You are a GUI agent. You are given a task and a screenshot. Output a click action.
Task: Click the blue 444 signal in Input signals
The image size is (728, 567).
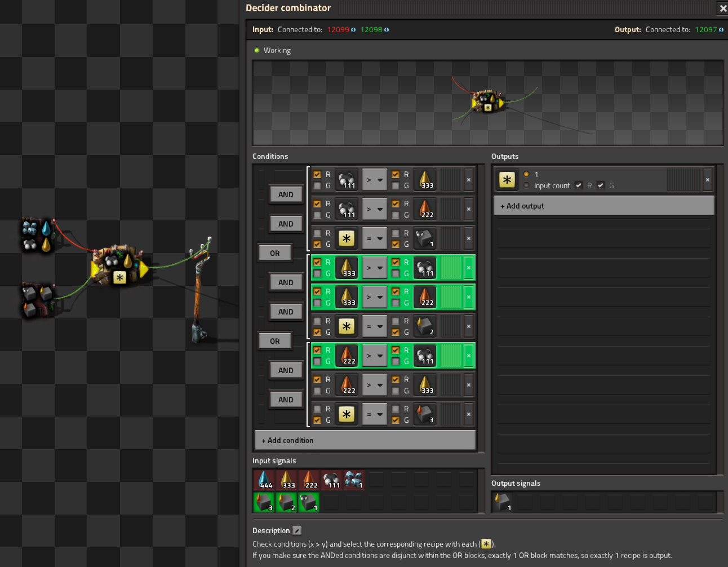pyautogui.click(x=264, y=480)
